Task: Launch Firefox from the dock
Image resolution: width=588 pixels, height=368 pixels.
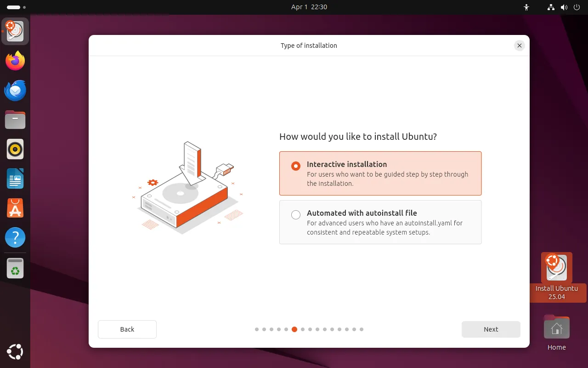Action: (x=15, y=61)
